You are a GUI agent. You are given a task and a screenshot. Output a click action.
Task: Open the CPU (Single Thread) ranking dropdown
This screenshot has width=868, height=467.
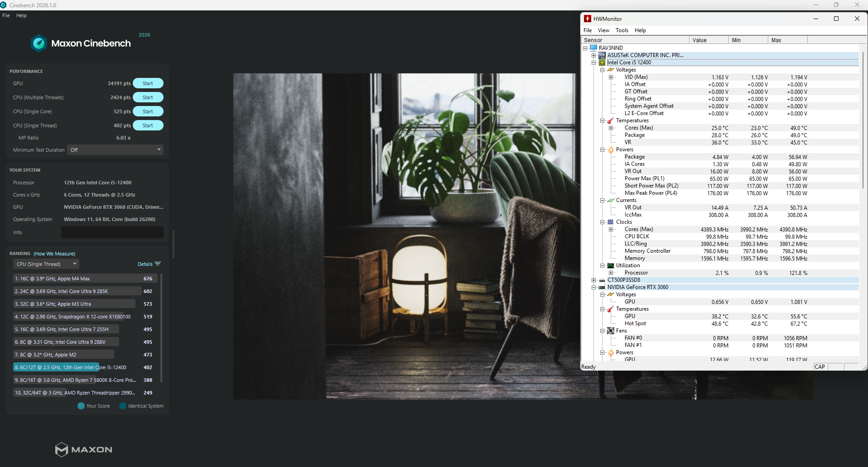[x=46, y=264]
